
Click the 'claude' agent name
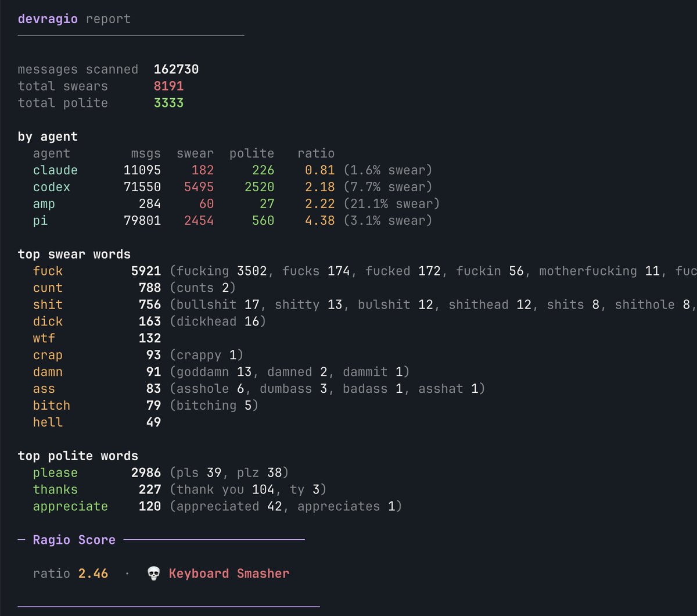point(55,170)
